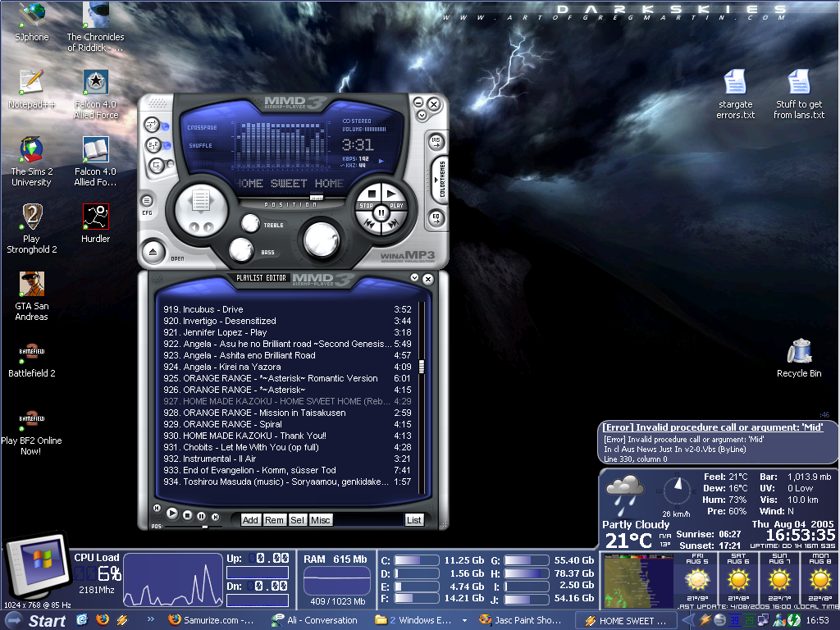Screen dimensions: 840x630
Task: Click playlist editor's previous track button
Action: (157, 508)
